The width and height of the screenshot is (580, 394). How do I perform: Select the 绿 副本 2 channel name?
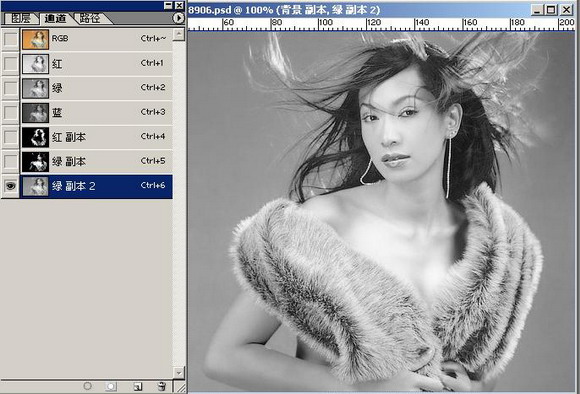click(74, 186)
